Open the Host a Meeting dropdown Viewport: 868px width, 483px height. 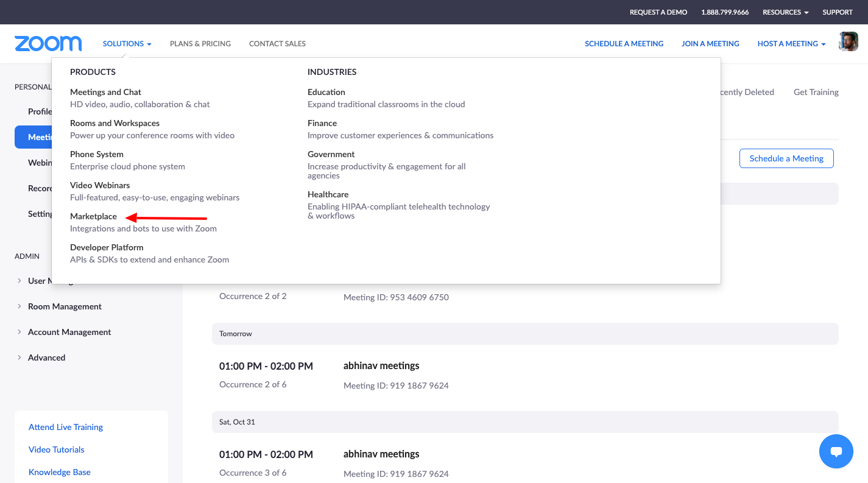[791, 44]
